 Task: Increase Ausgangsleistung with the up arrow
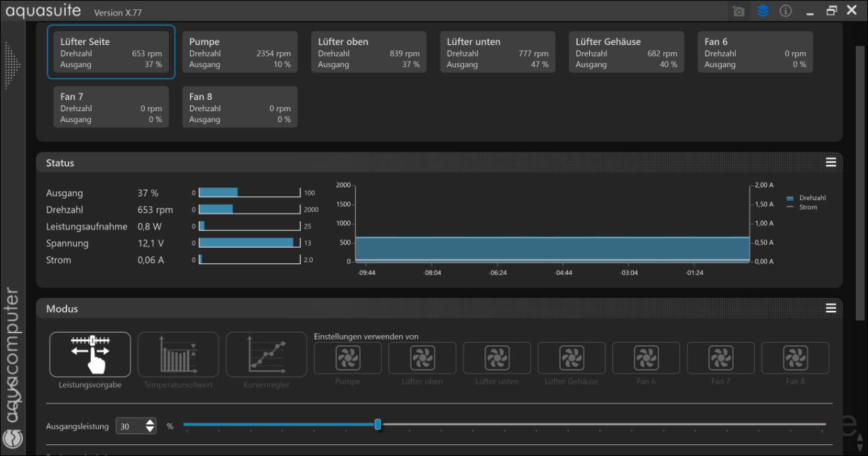[x=150, y=422]
